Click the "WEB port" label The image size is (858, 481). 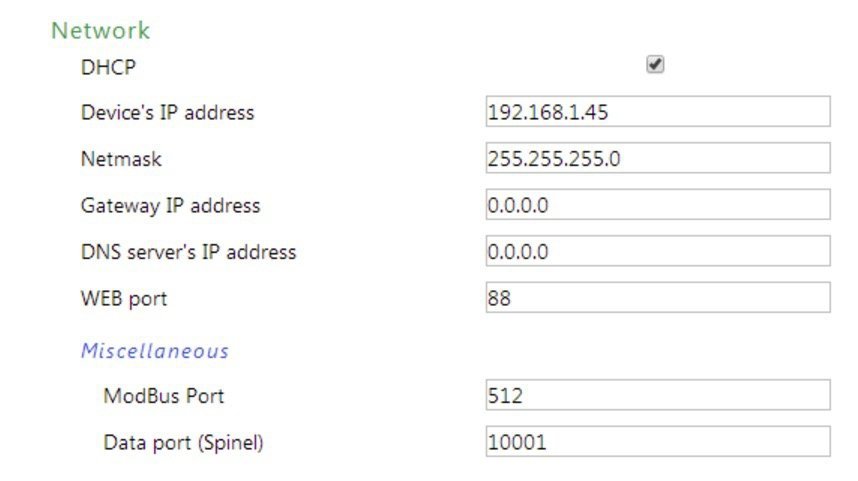(124, 298)
